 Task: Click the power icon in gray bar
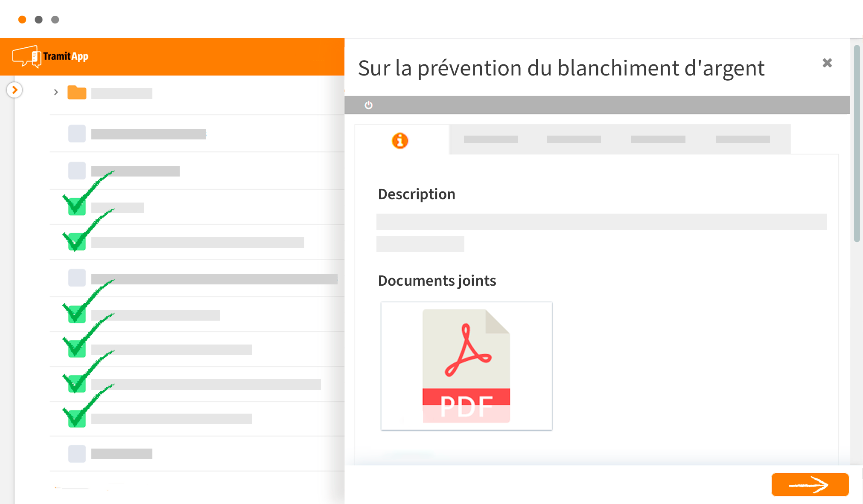369,105
